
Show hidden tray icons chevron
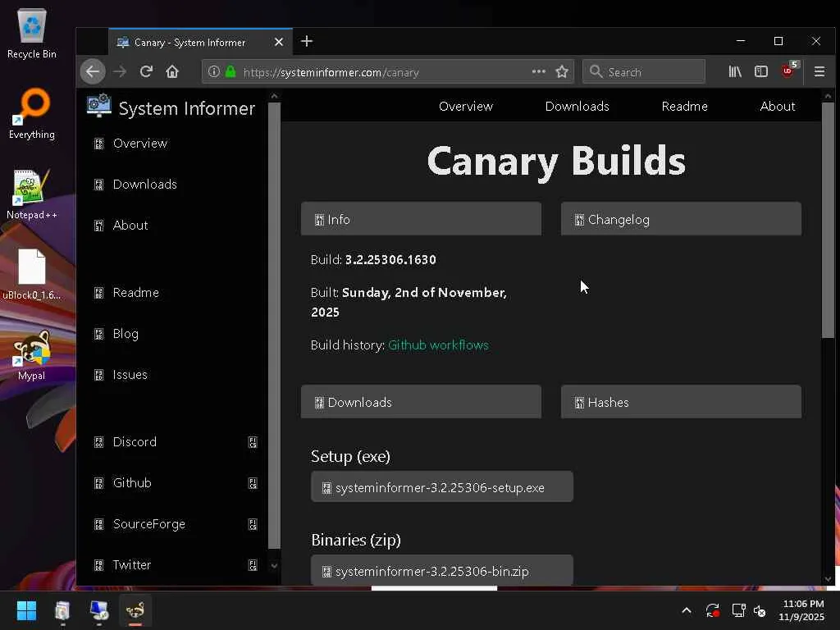coord(687,610)
